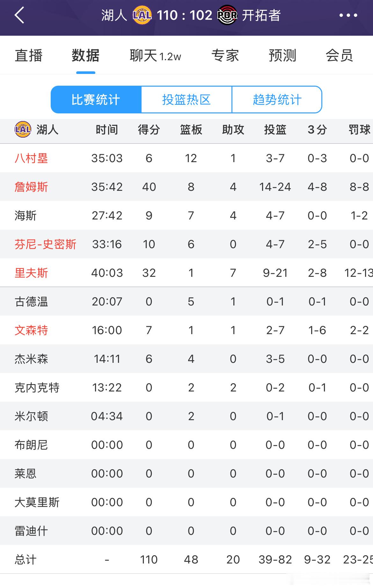
Task: Tap the 110 : 102 score
Action: coord(185,15)
